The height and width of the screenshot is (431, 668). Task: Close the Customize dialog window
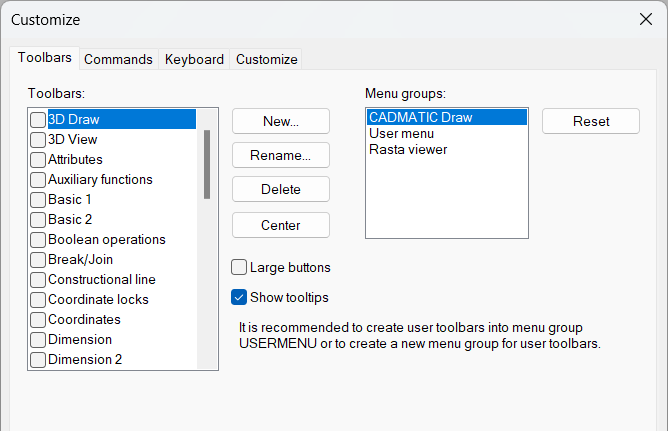point(645,19)
